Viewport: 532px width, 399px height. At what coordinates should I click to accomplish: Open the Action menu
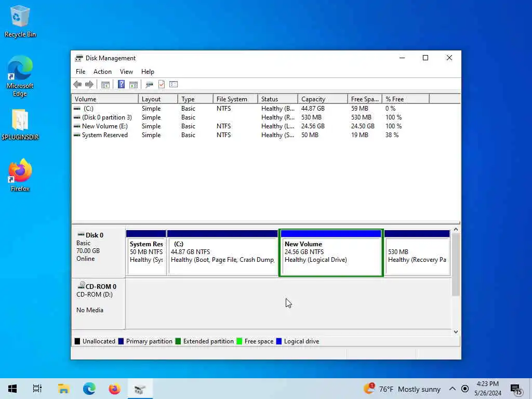(102, 72)
